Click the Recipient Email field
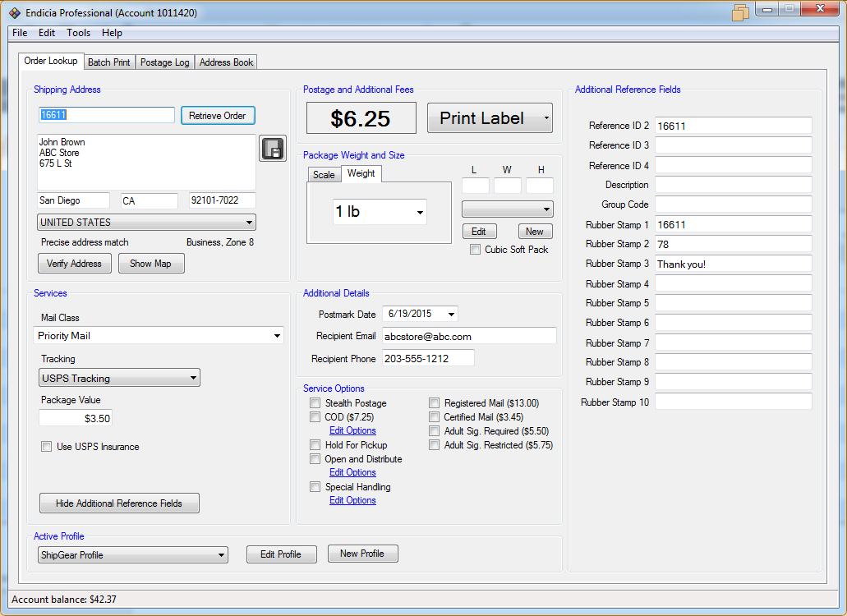This screenshot has width=847, height=616. pyautogui.click(x=469, y=336)
